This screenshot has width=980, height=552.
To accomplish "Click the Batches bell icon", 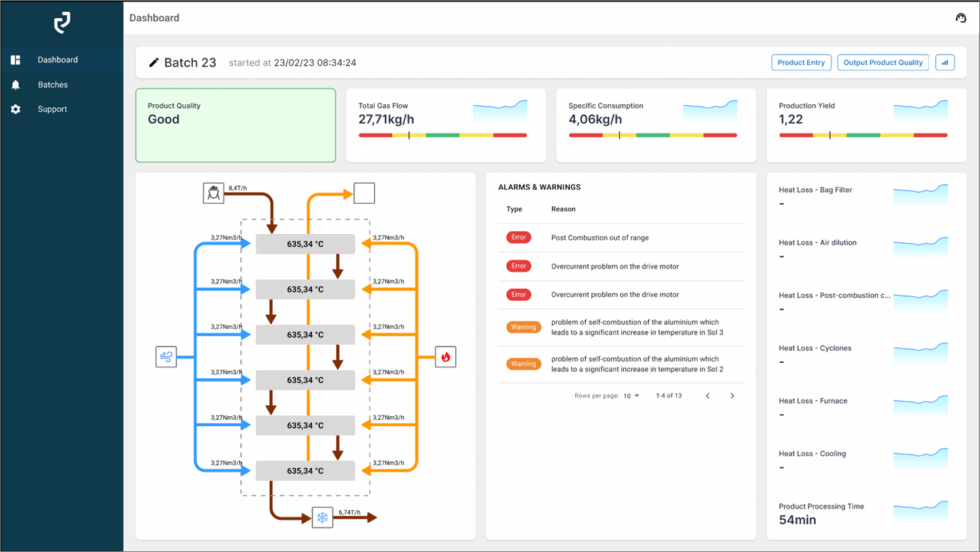I will [16, 85].
